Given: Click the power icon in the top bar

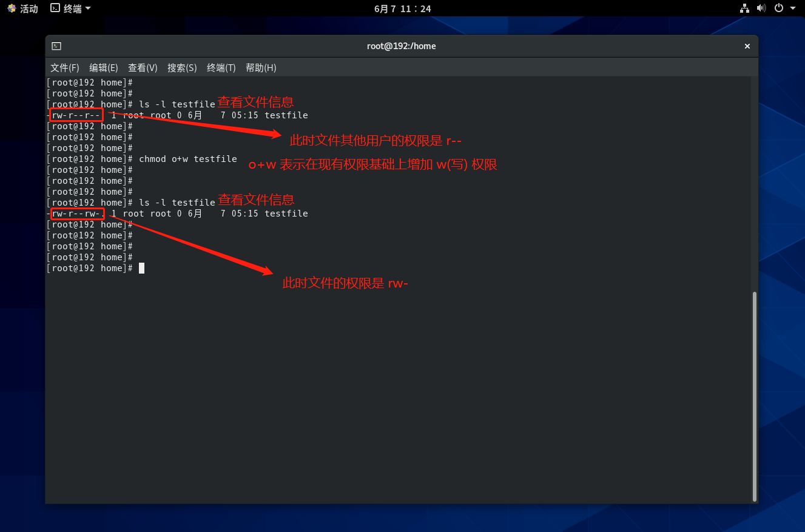Looking at the screenshot, I should [x=779, y=8].
